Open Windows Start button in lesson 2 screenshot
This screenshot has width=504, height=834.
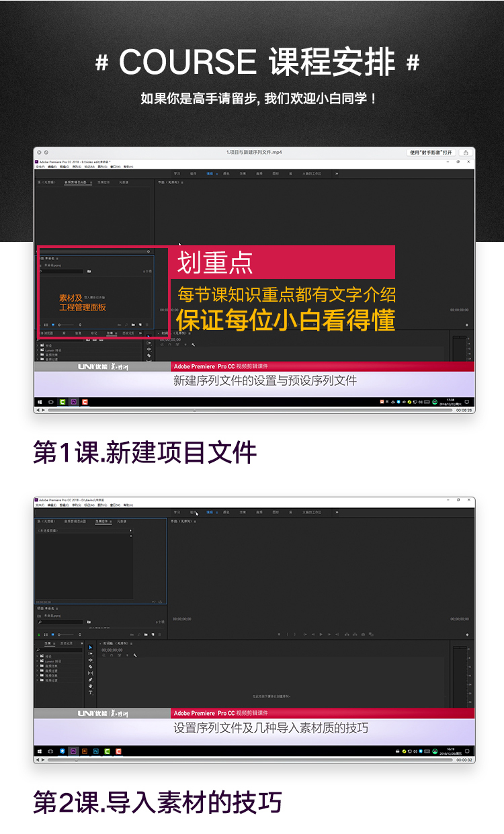coord(39,751)
